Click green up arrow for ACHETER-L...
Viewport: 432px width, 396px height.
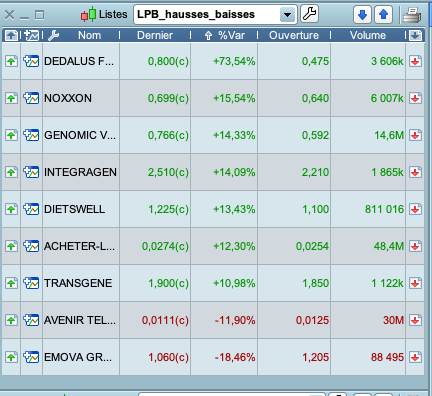[x=11, y=246]
